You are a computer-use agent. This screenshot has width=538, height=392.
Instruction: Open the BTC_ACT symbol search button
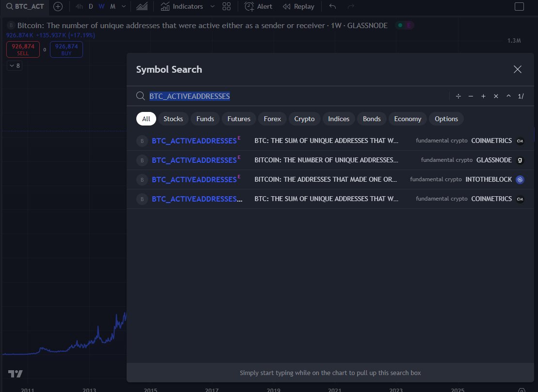[x=25, y=6]
